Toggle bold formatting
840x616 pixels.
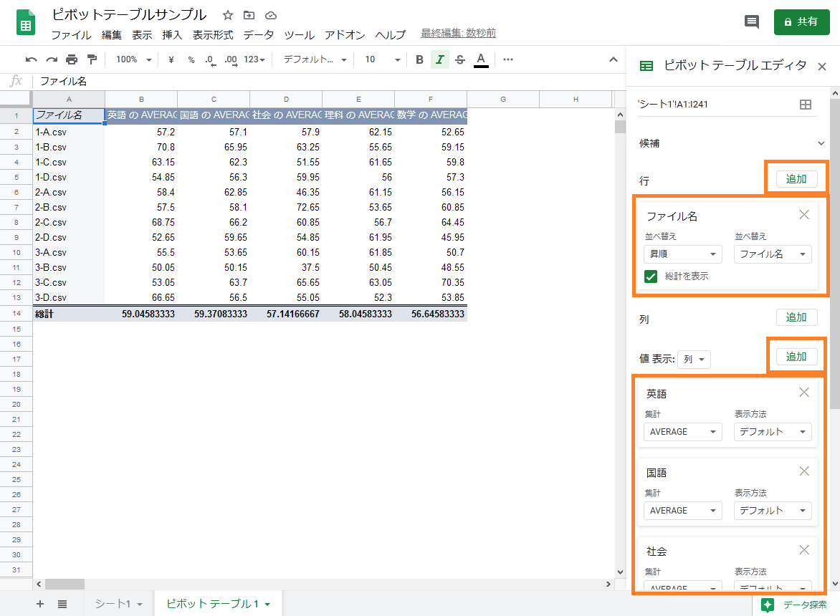click(420, 59)
